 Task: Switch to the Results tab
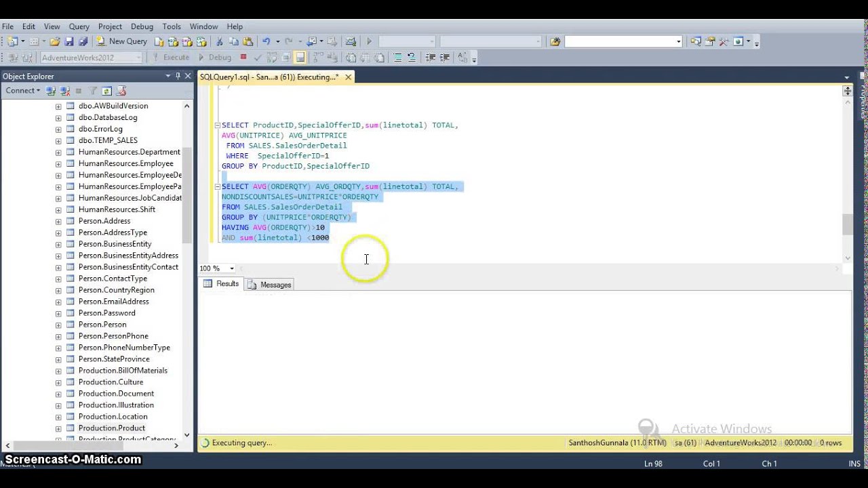pos(221,284)
